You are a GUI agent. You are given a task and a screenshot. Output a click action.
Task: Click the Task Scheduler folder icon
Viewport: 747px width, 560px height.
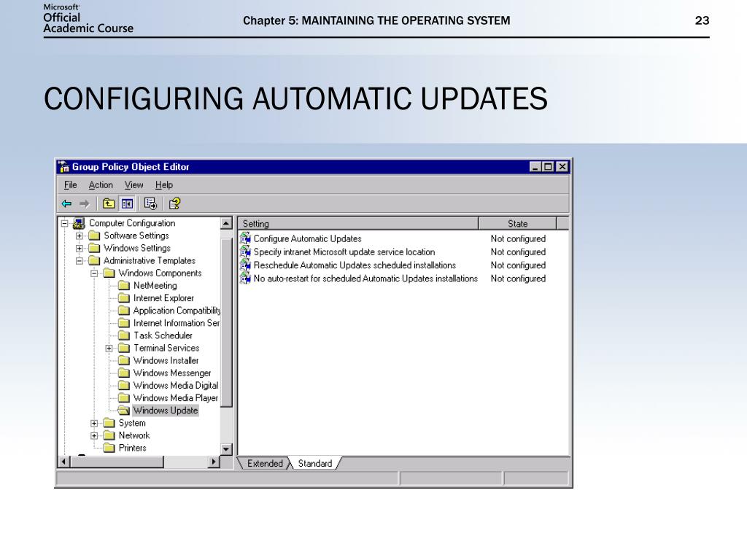click(x=124, y=335)
